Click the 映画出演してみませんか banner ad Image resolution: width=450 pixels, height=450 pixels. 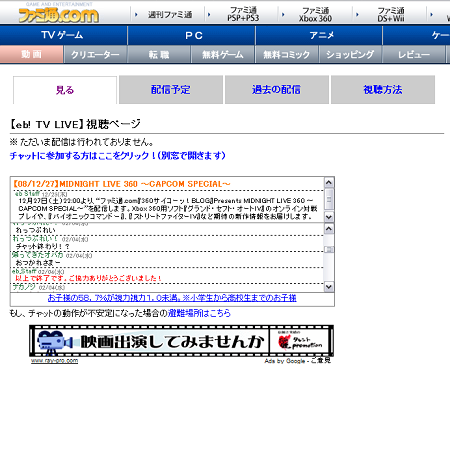[x=181, y=341]
